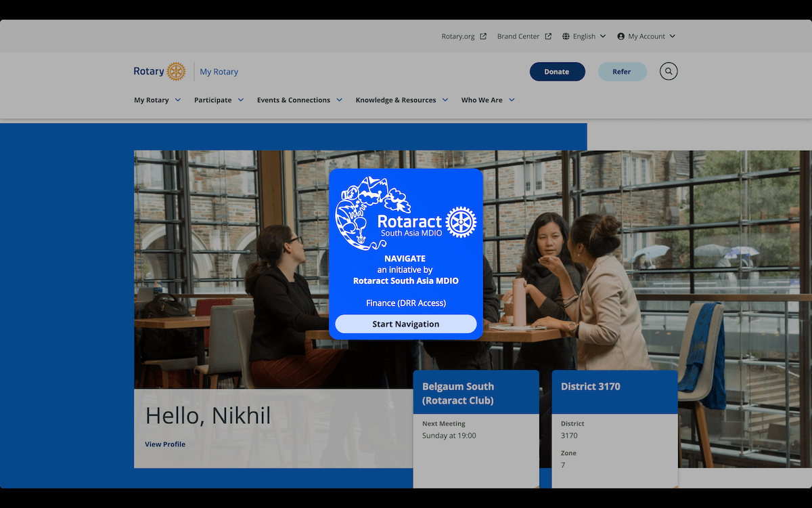
Task: Expand the My Rotary navigation menu
Action: pos(157,100)
